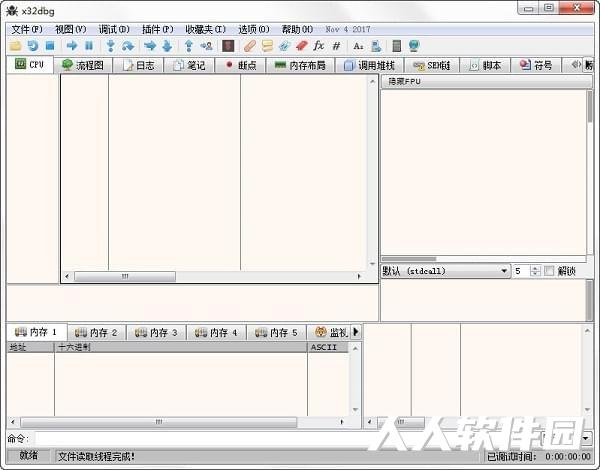
Task: Show labels with the blue tag icon
Action: 284,46
